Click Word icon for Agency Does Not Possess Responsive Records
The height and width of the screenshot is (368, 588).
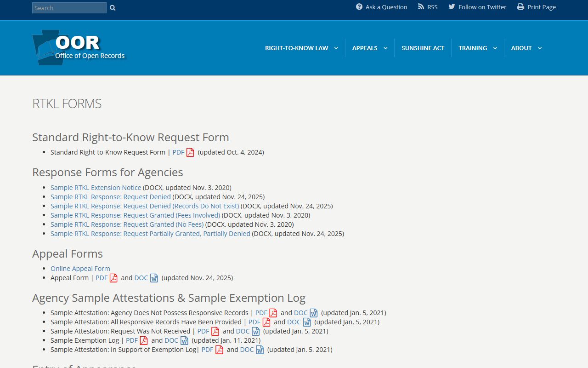(x=314, y=313)
